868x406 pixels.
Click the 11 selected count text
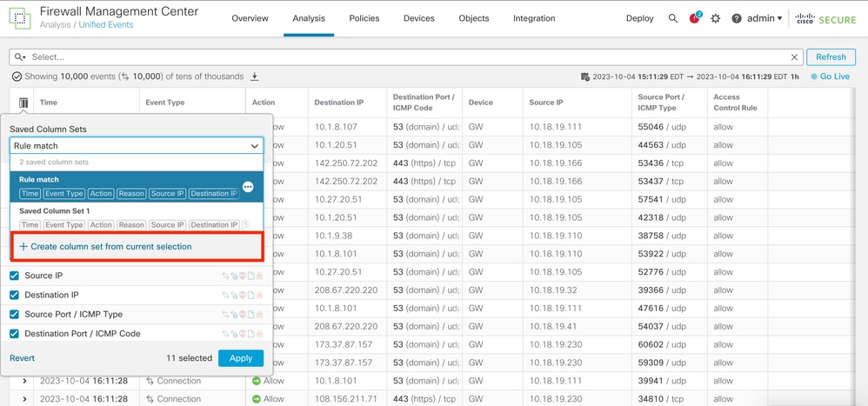coord(189,358)
